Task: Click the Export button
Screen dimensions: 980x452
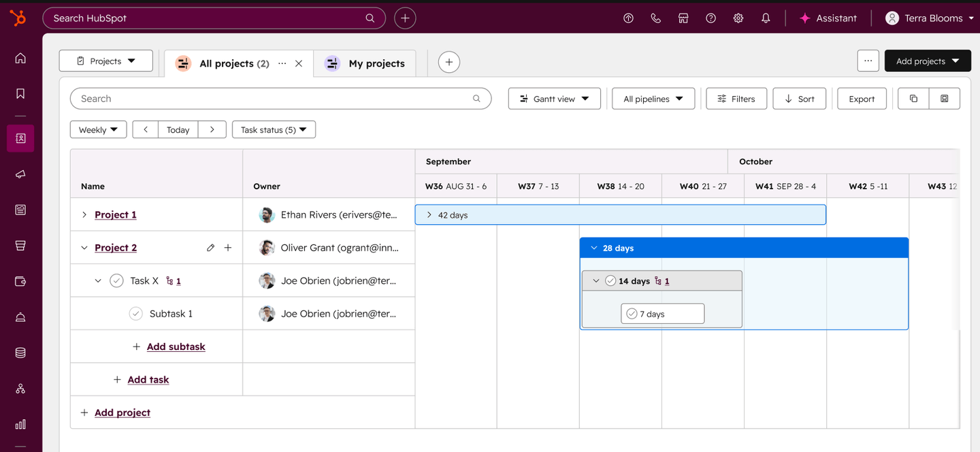Action: [862, 99]
